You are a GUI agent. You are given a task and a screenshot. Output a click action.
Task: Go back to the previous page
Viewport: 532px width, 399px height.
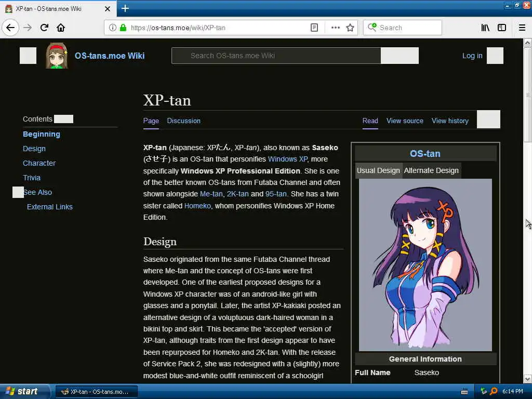click(x=10, y=28)
